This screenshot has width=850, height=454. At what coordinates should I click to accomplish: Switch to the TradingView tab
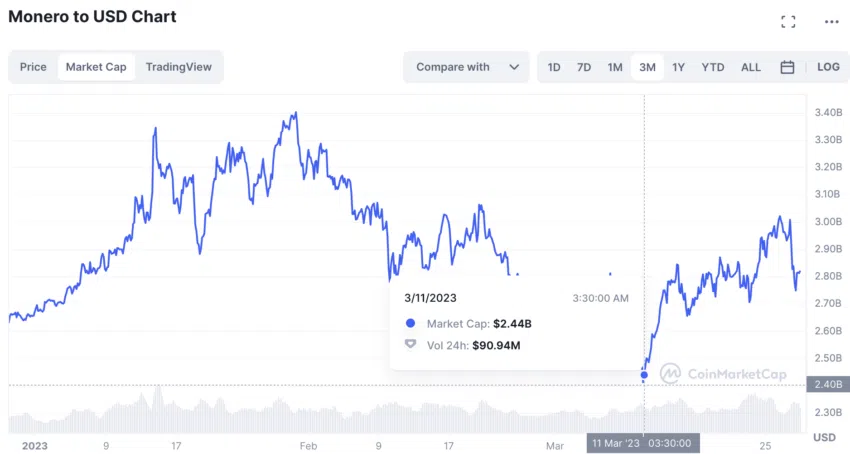179,67
